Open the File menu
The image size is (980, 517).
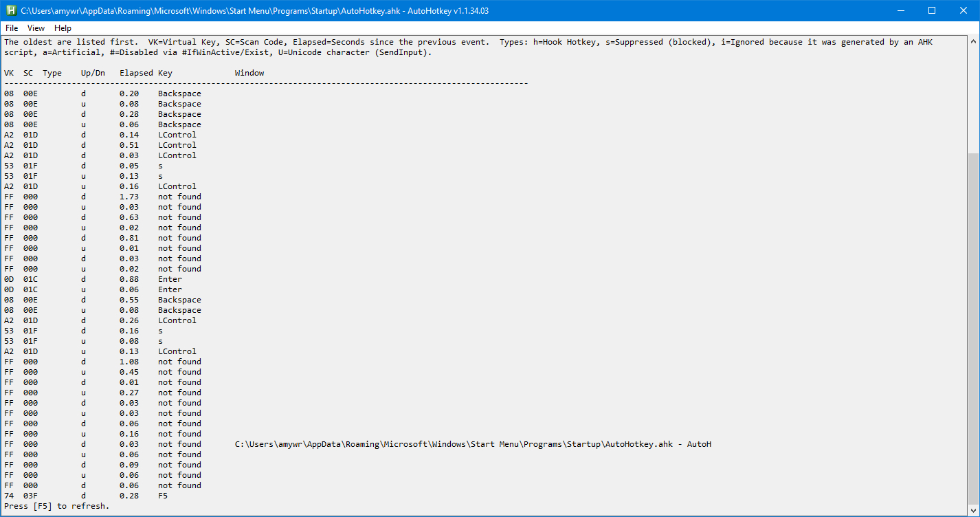pyautogui.click(x=12, y=28)
